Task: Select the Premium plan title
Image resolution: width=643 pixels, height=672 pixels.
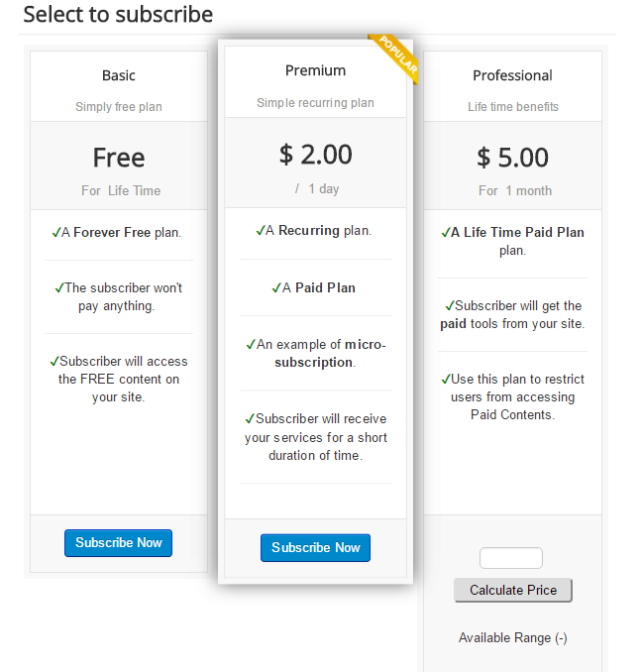Action: coord(315,70)
